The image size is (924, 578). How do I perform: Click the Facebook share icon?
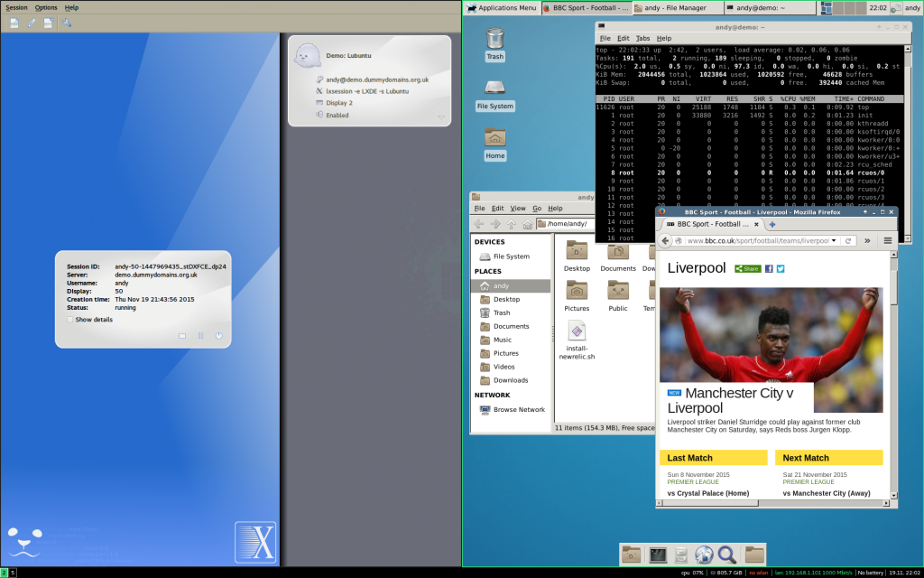[769, 269]
